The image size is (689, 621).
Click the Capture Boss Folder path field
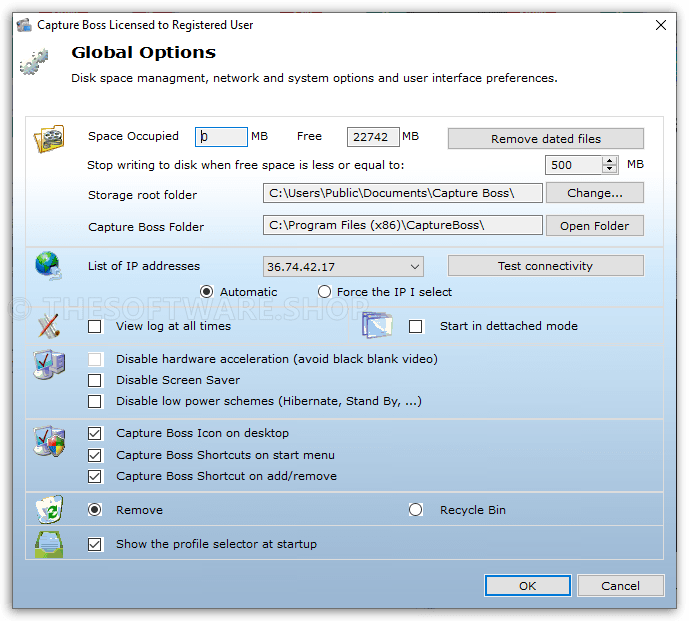(x=403, y=225)
